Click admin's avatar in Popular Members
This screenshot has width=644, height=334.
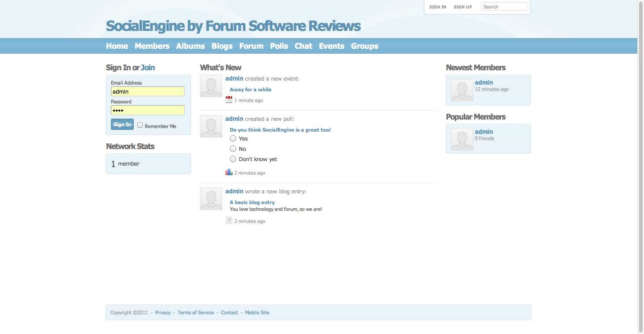tap(462, 139)
